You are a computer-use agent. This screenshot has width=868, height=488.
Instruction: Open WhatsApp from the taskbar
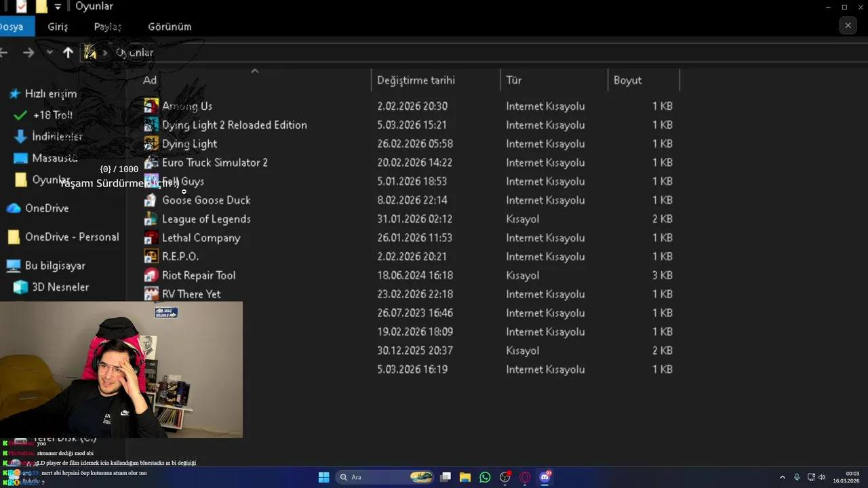coord(485,477)
